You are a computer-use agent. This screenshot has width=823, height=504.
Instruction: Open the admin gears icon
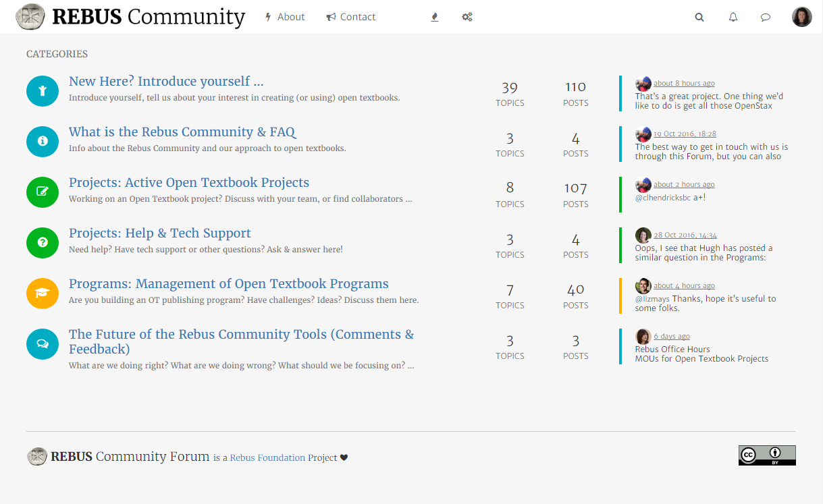467,17
